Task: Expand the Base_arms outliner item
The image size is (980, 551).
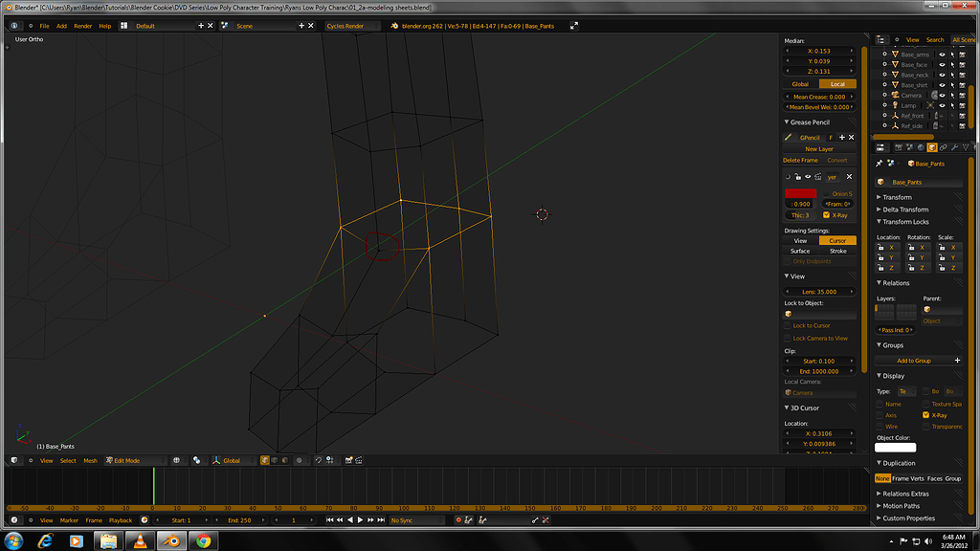Action: [884, 55]
